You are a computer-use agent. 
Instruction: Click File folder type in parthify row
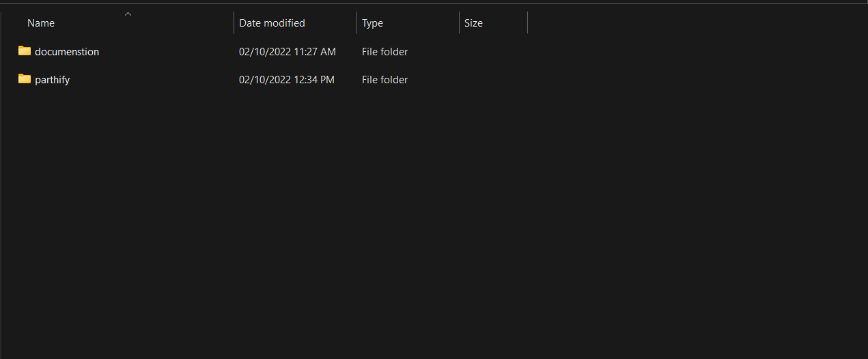[384, 80]
